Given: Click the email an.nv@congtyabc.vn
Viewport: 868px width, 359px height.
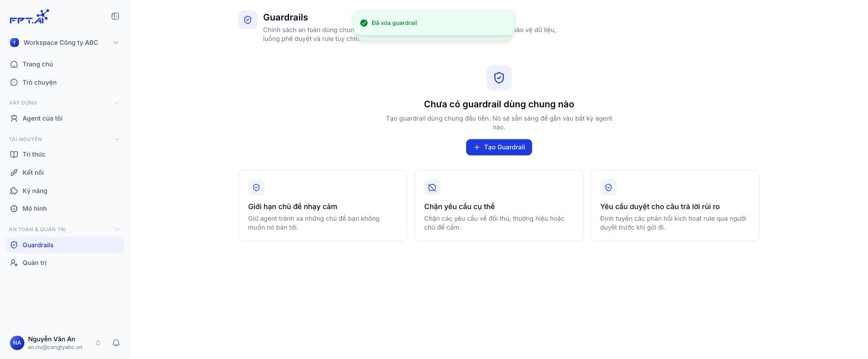Looking at the screenshot, I should click(55, 347).
